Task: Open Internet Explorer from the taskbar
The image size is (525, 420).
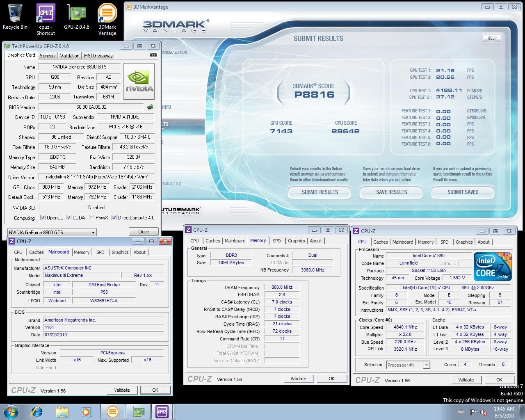Action: 37,411
